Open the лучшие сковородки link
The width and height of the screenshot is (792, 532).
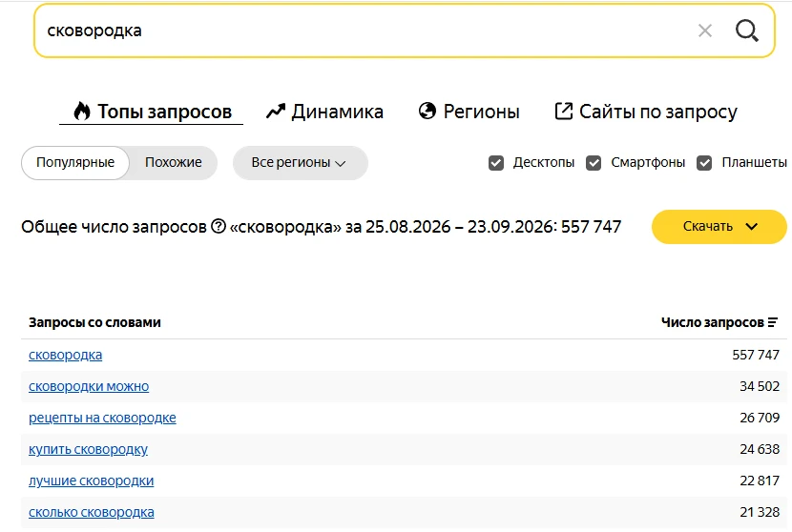[92, 481]
